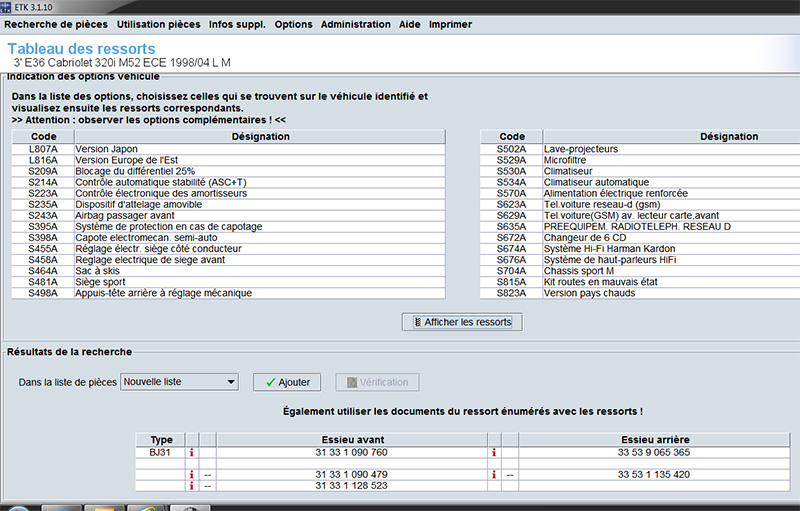The image size is (800, 511).
Task: Select S455A Réglage électr. siège côté conducteur
Action: pos(229,249)
